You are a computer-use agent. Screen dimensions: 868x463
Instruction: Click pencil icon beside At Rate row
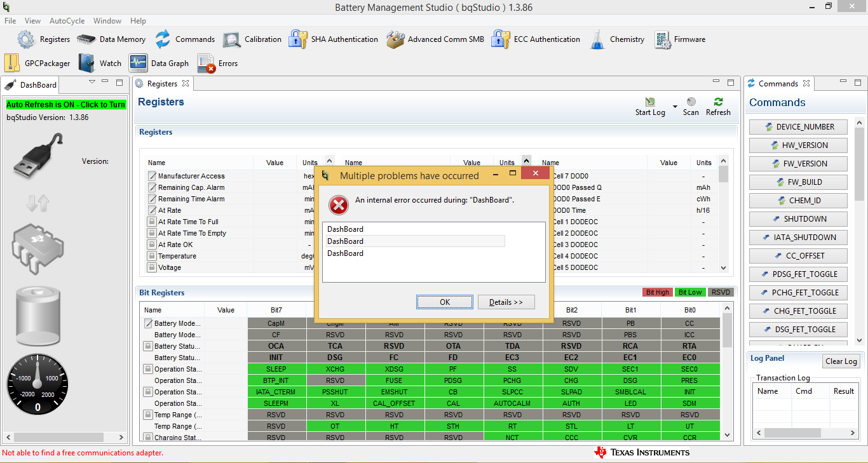[152, 210]
